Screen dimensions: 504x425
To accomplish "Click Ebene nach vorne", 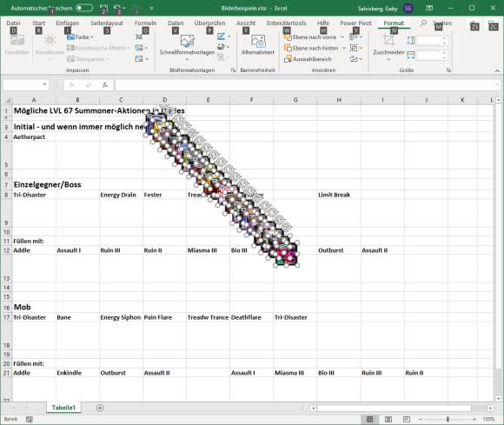I will point(310,37).
